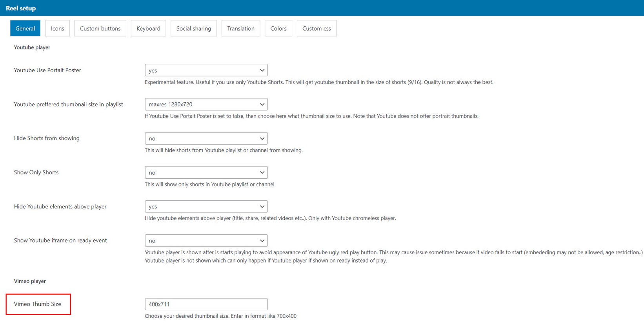Open the Show Only Shorts dropdown
This screenshot has width=644, height=326.
point(206,172)
